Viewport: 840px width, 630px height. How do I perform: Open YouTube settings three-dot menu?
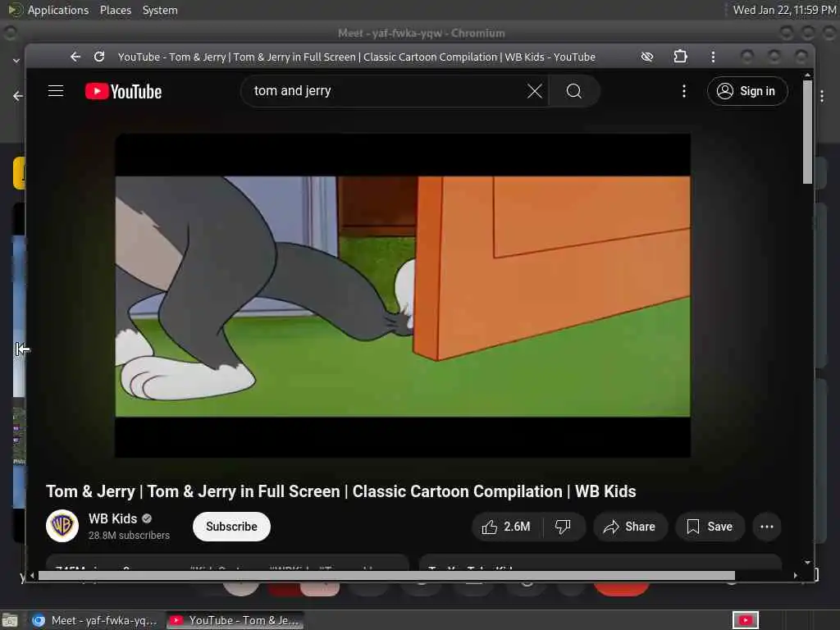click(683, 91)
